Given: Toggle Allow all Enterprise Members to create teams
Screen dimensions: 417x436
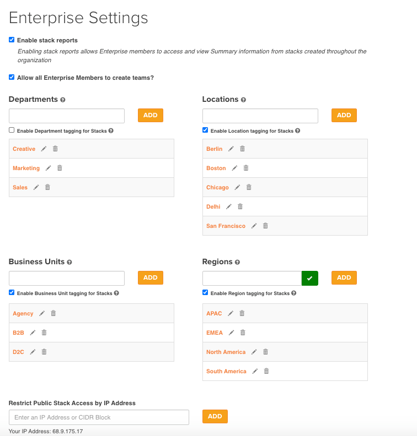Looking at the screenshot, I should [12, 77].
